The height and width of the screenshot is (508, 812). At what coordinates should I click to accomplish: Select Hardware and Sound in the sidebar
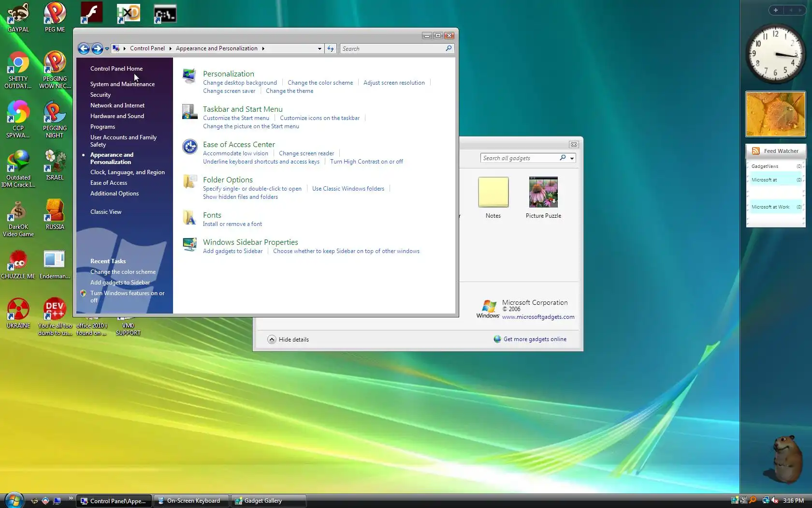tap(117, 116)
